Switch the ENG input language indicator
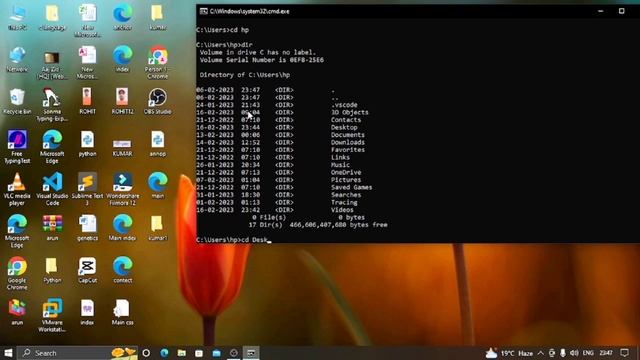 588,353
